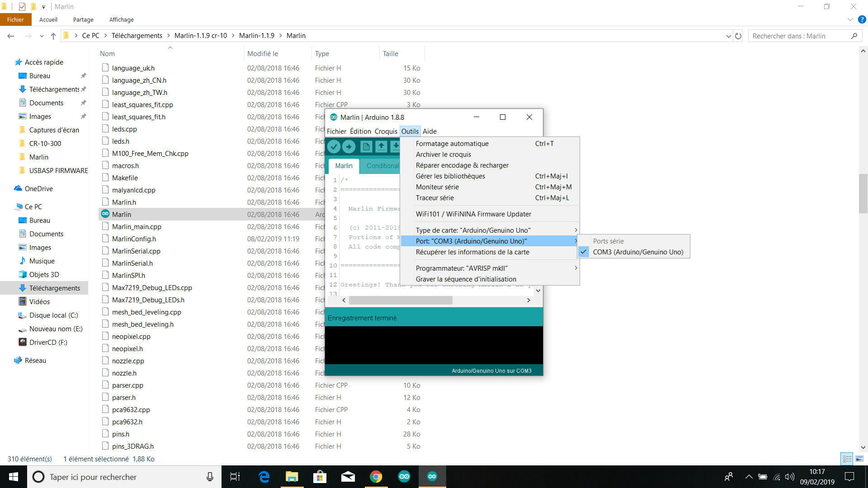The image size is (868, 488).
Task: Click the editor horizontal scrollbar thumb
Action: pyautogui.click(x=401, y=300)
